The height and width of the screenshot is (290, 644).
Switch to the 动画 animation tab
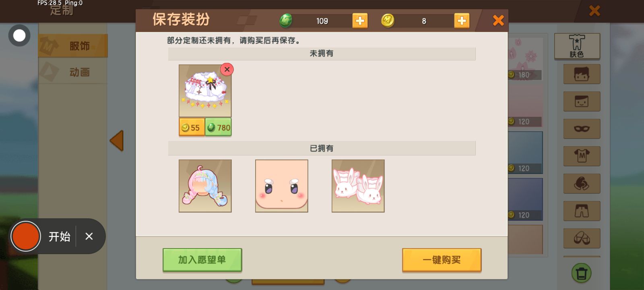click(x=73, y=72)
